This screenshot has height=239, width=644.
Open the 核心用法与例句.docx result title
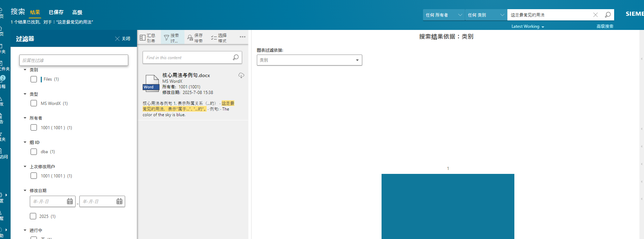(186, 75)
